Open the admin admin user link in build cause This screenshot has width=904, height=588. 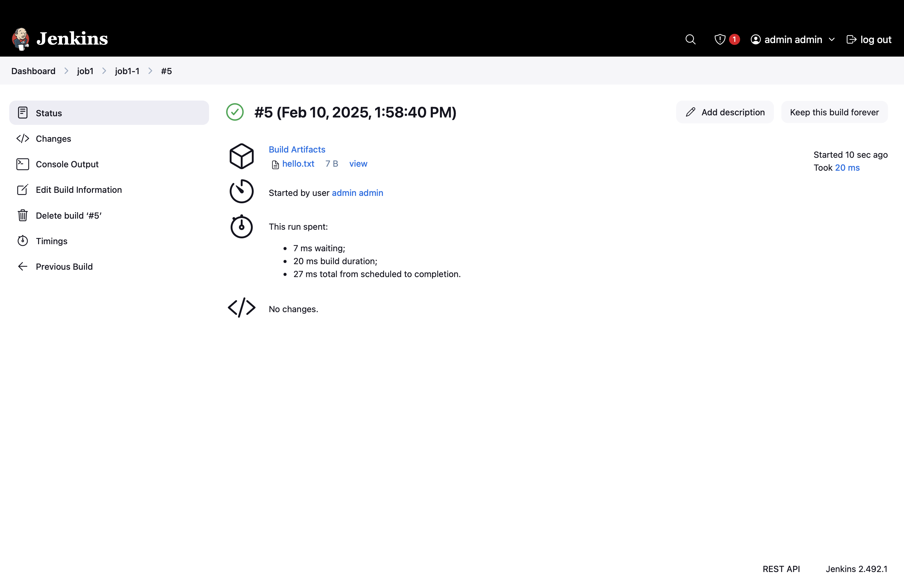click(x=357, y=193)
